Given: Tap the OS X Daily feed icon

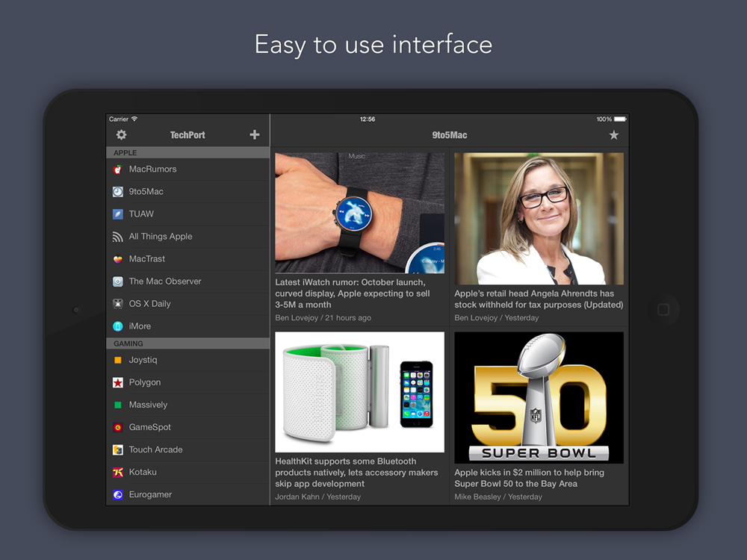Looking at the screenshot, I should [x=118, y=304].
